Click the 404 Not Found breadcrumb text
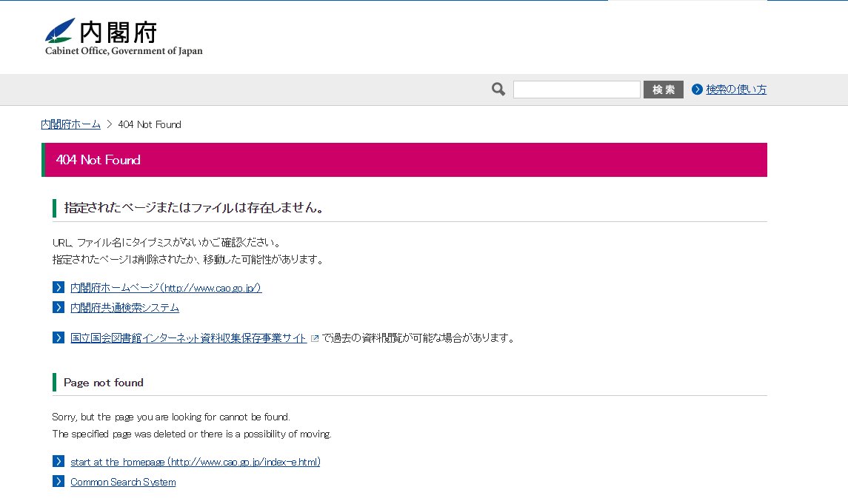Image resolution: width=848 pixels, height=504 pixels. point(150,124)
